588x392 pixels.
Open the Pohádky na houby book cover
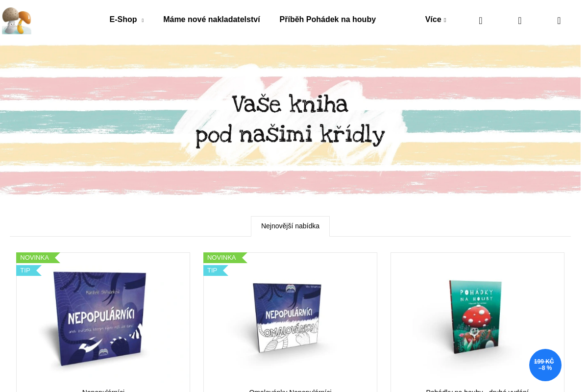[x=477, y=318]
